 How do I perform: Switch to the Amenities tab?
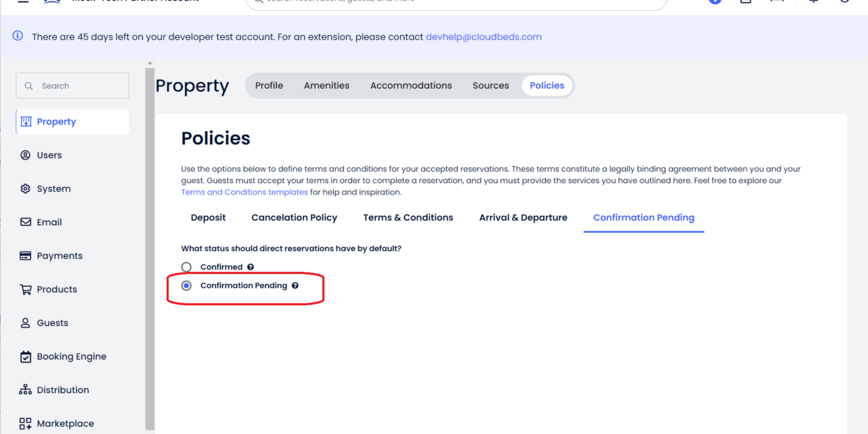326,85
